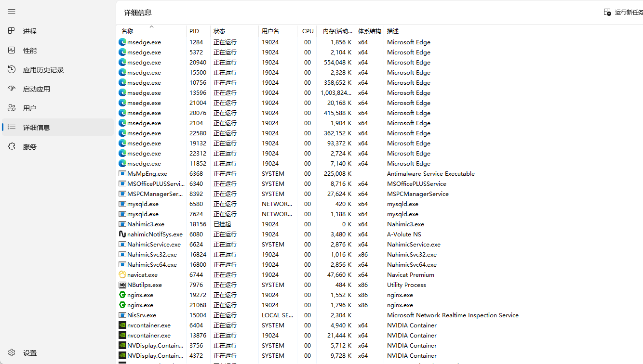
Task: Click description Navicat Premium
Action: pyautogui.click(x=411, y=274)
